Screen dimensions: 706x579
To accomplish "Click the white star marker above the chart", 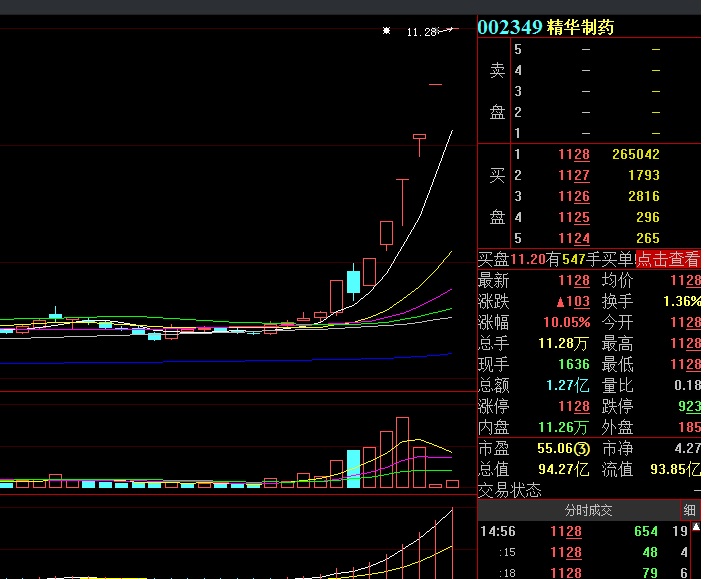I will [387, 31].
